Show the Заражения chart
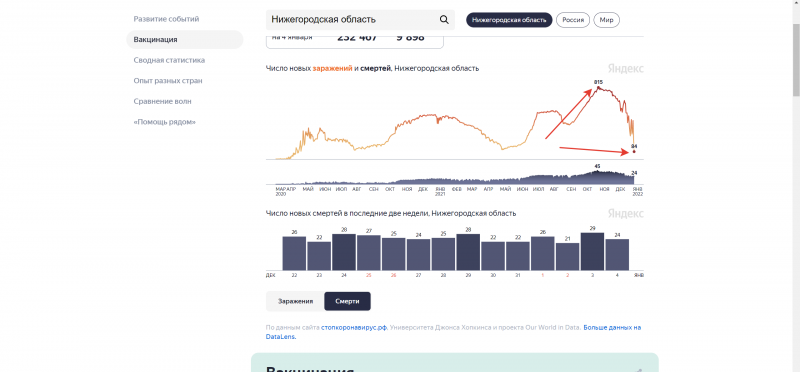 click(x=295, y=301)
